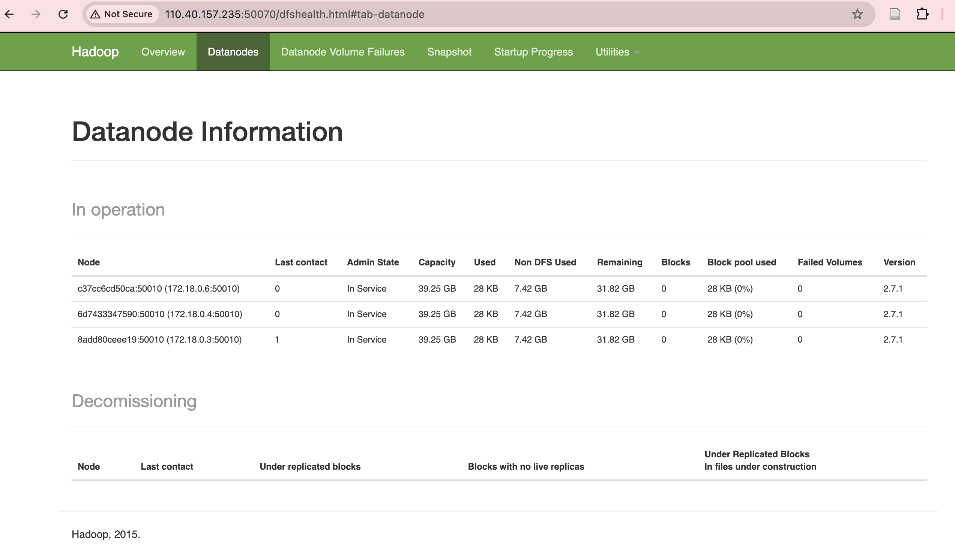Click Under Replicated Blocks In files under construction header
This screenshot has width=955, height=560.
point(760,460)
